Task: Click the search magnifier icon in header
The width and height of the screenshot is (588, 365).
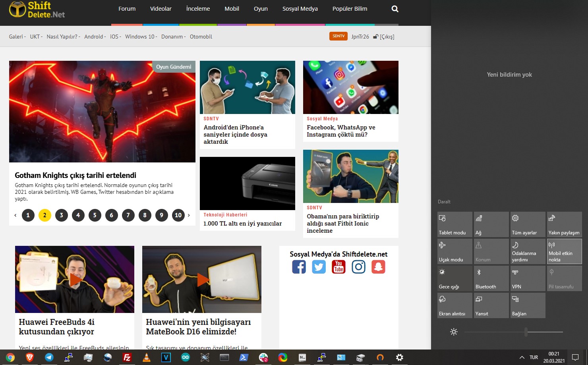Action: tap(395, 9)
